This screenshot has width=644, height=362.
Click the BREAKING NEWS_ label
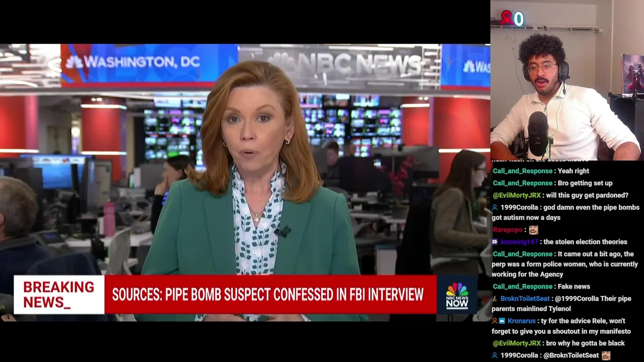(x=59, y=295)
